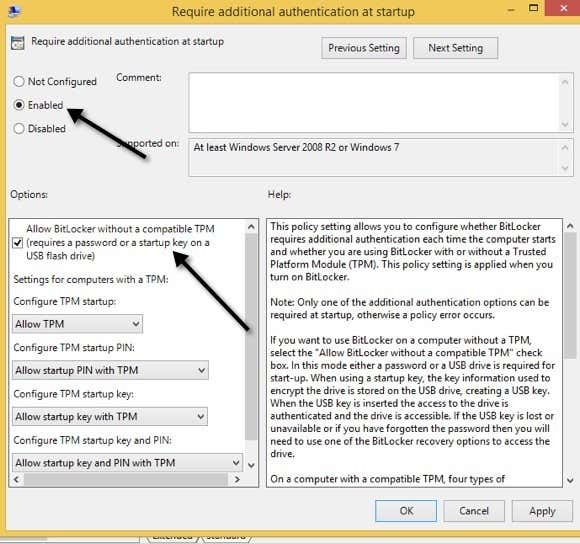Screen dimensions: 580x544
Task: Click the 'Configure TPM startup key and PIN:' label
Action: point(92,440)
